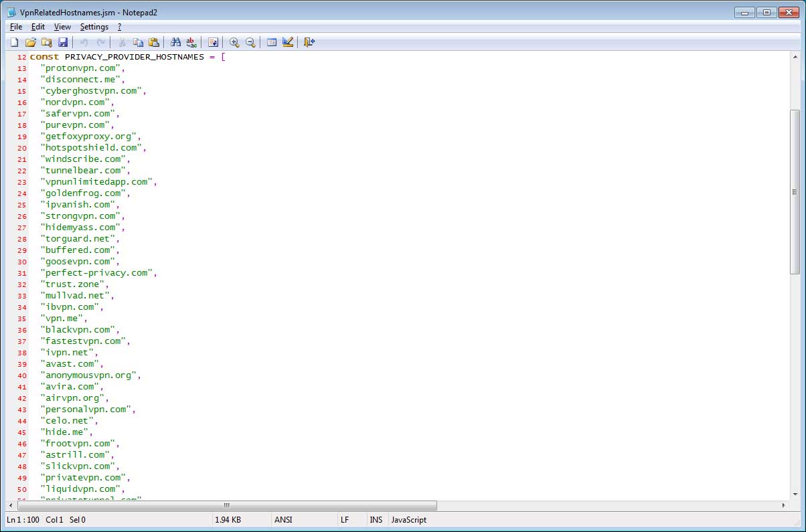
Task: Maximize the Notepad2 window
Action: (767, 11)
